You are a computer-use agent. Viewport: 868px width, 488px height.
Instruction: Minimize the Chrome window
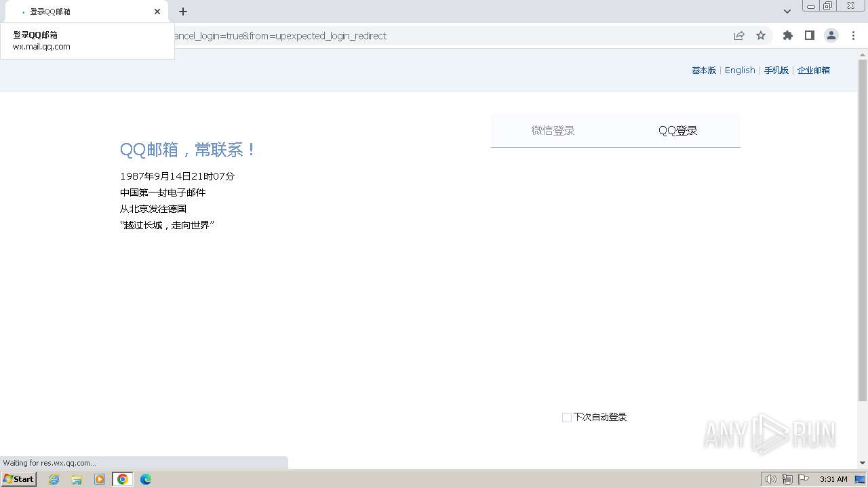[x=811, y=6]
